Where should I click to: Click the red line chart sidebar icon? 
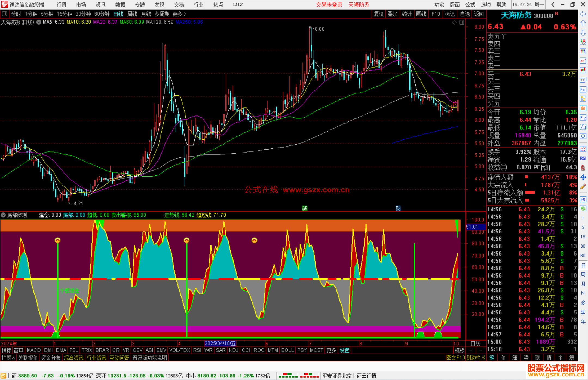583,61
